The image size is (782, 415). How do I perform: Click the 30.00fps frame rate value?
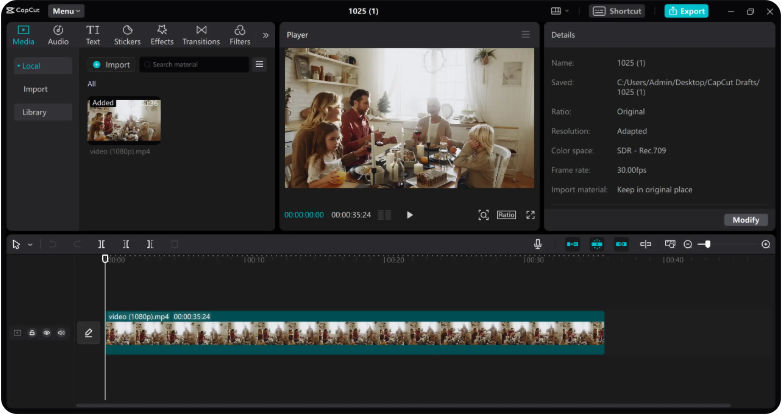click(x=631, y=170)
